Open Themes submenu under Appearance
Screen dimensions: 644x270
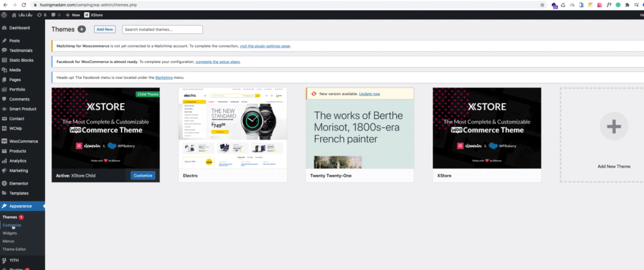point(10,217)
